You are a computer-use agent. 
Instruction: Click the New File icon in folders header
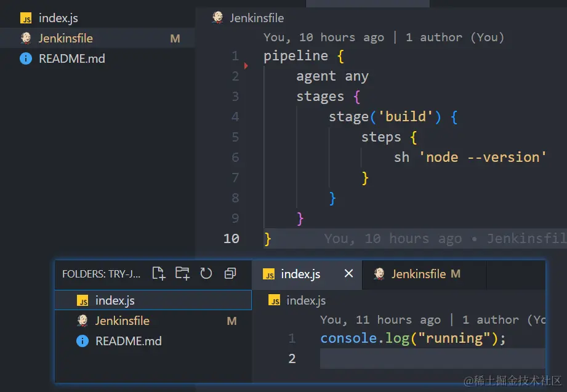tap(158, 273)
